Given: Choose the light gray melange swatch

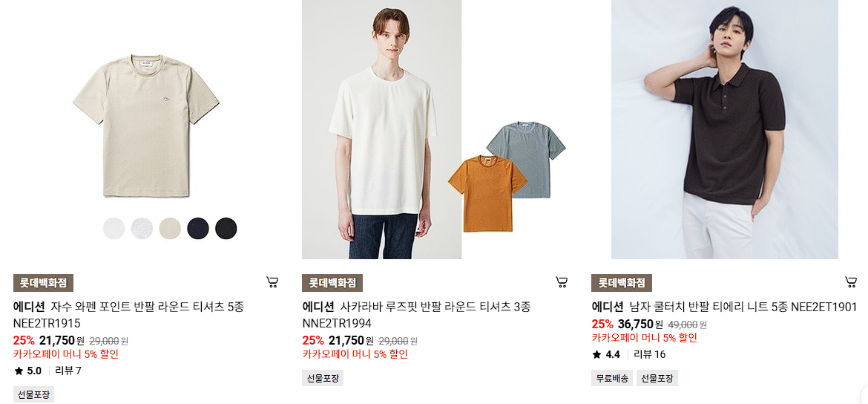Looking at the screenshot, I should 142,228.
